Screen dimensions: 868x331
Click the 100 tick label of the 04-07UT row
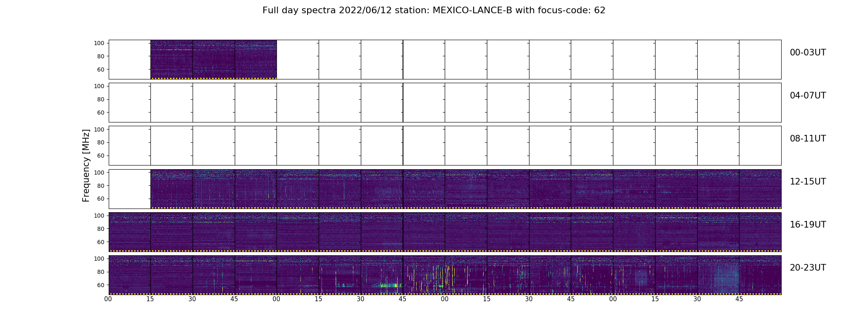point(99,86)
